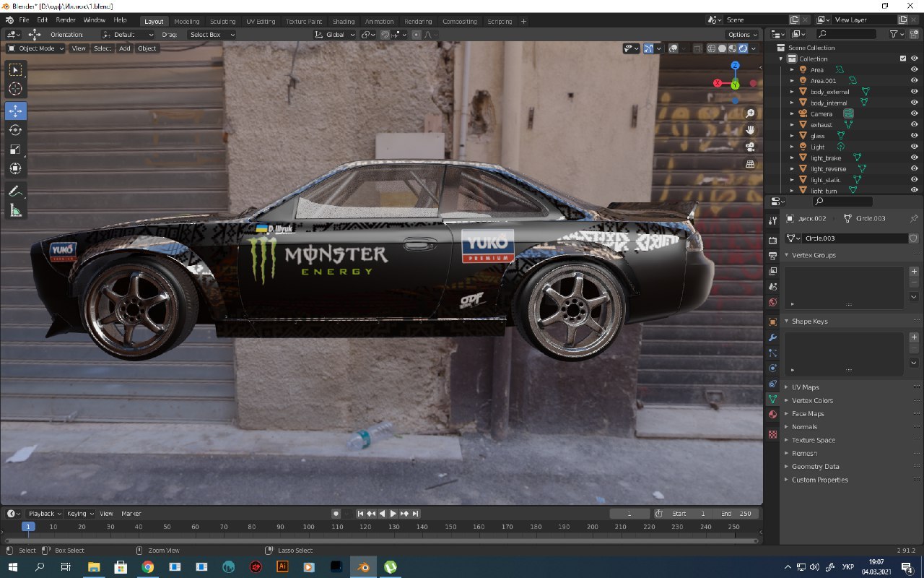The image size is (924, 578).
Task: Toggle X-ray mode in viewport header
Action: coord(697,48)
